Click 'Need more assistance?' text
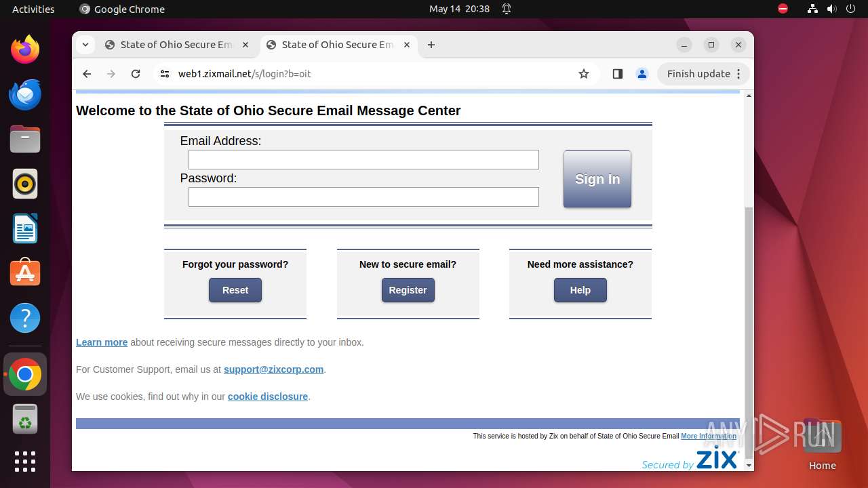Image resolution: width=868 pixels, height=488 pixels. 580,264
